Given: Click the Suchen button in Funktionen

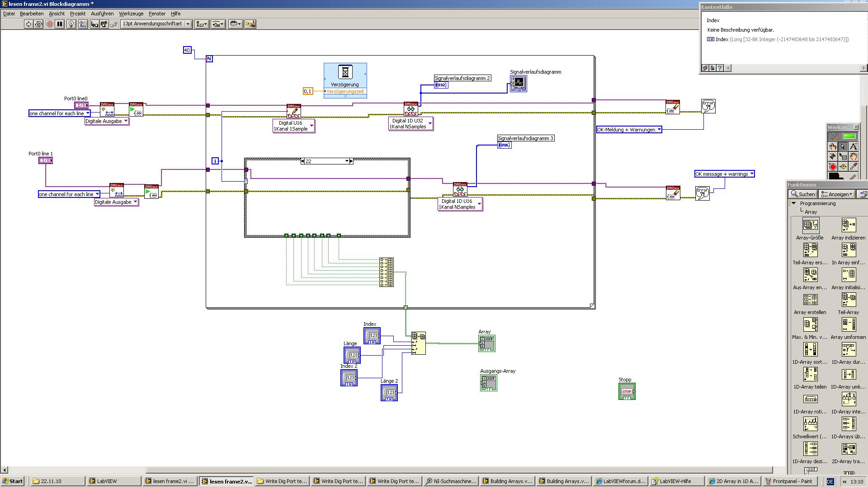Looking at the screenshot, I should [x=803, y=194].
